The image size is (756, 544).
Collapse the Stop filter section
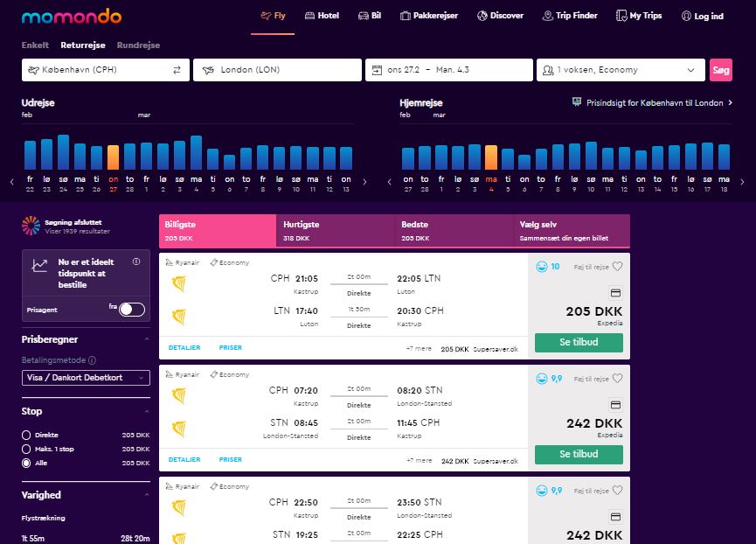pyautogui.click(x=146, y=411)
